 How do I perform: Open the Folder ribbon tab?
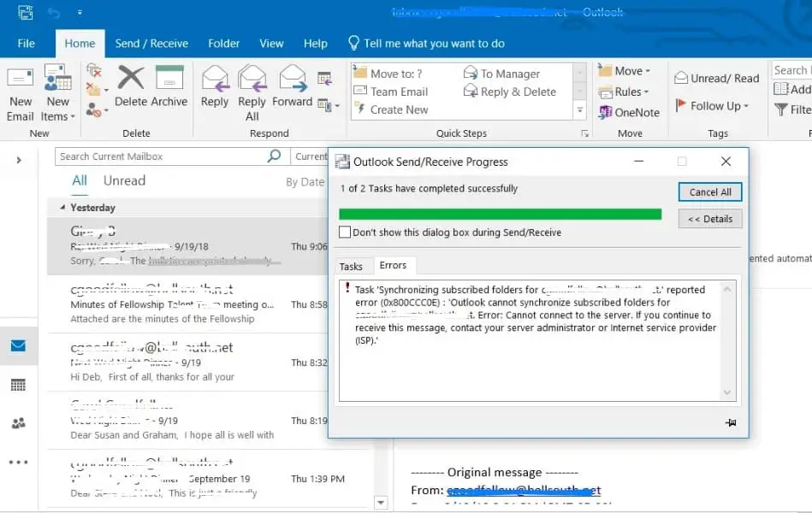pos(223,44)
